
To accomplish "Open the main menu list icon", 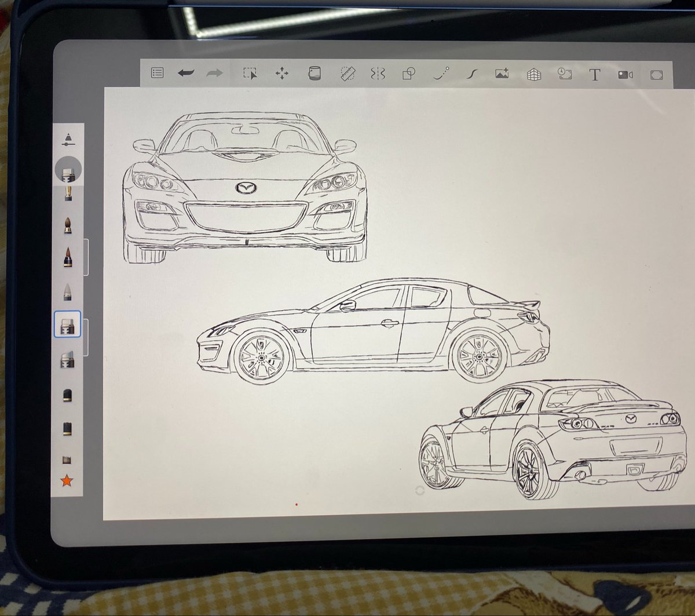I will [x=158, y=73].
